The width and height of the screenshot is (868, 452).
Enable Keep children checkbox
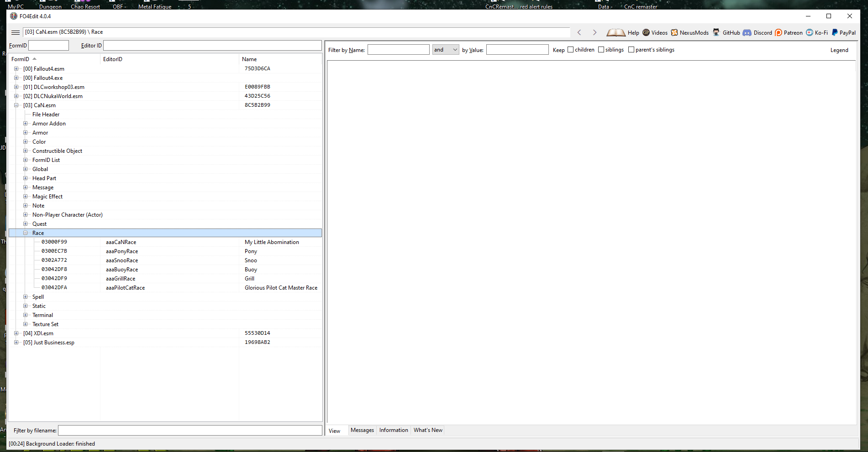pos(570,50)
